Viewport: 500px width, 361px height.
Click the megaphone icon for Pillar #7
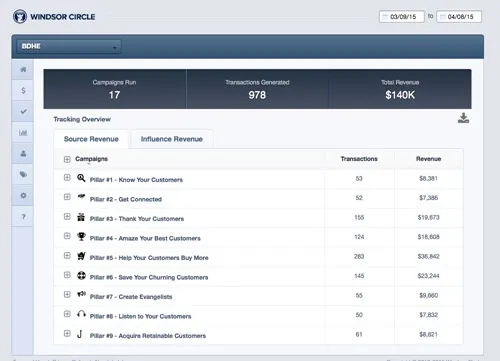pyautogui.click(x=81, y=294)
